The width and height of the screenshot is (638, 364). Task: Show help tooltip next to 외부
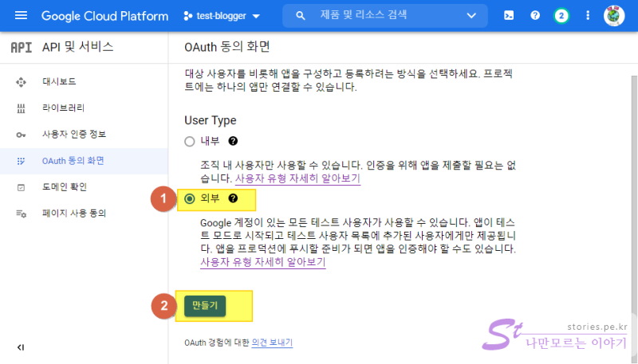click(x=233, y=198)
